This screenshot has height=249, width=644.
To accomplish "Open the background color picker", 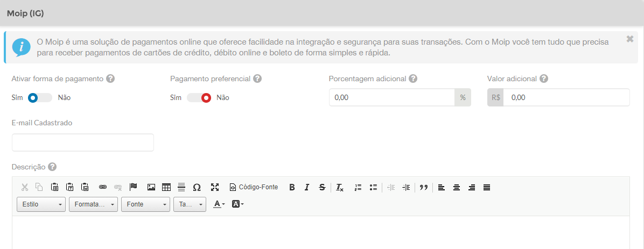I will [x=238, y=204].
